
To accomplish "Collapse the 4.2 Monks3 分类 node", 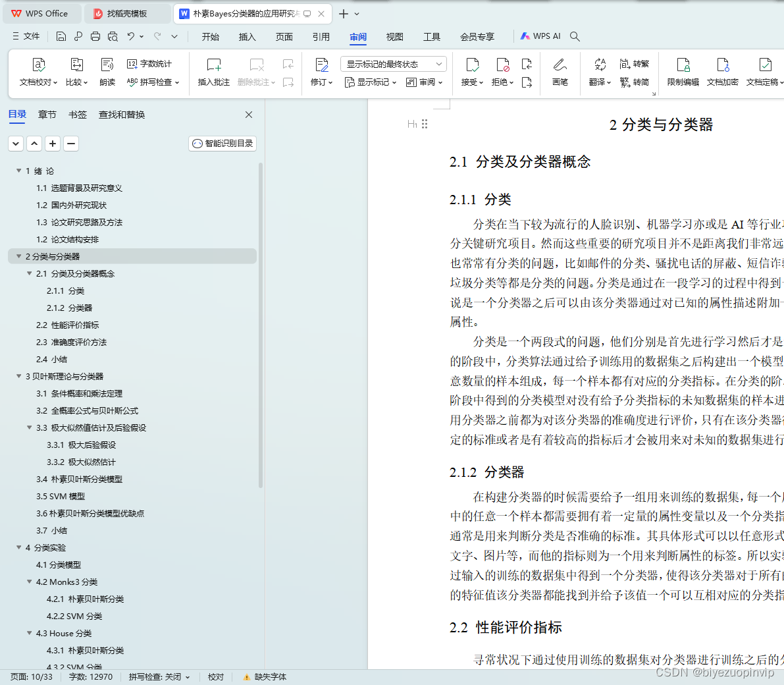I will [x=29, y=582].
